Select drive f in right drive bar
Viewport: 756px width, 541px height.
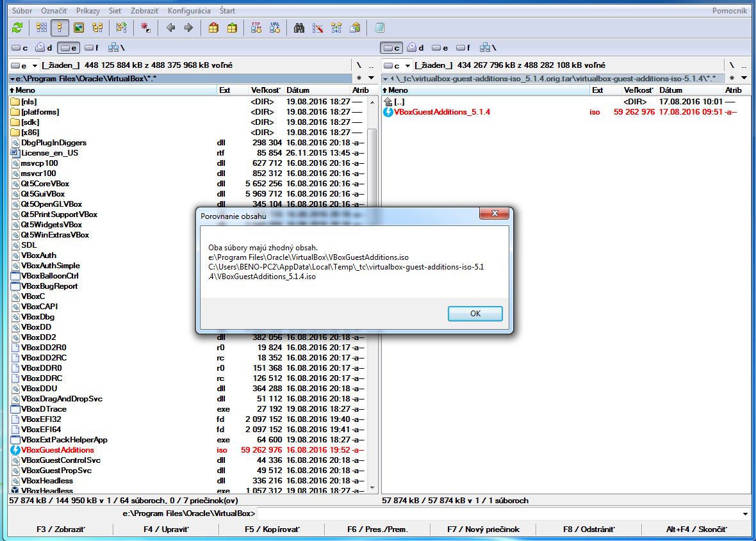coord(463,47)
